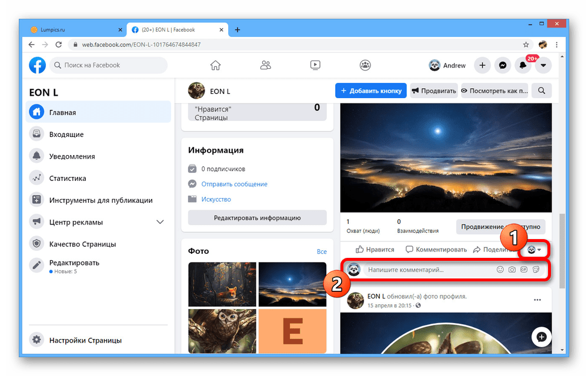
Task: Attach a photo via camera icon
Action: (512, 269)
